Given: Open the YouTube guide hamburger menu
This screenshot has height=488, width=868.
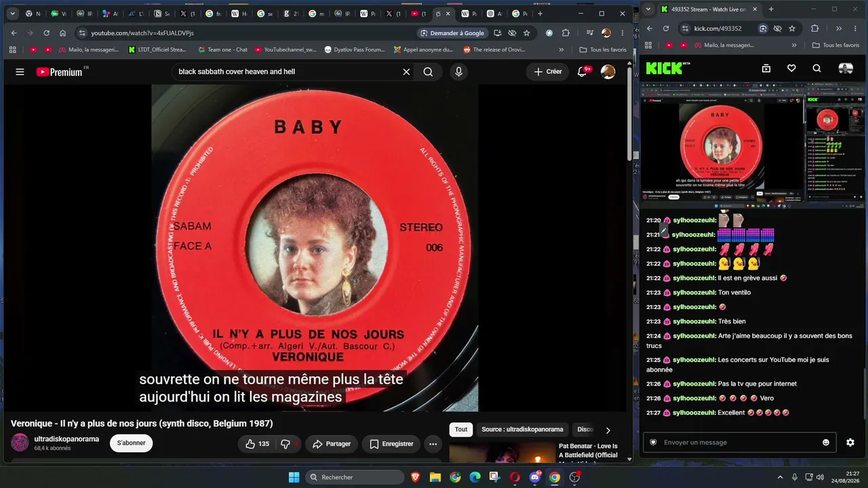Looking at the screenshot, I should (20, 72).
